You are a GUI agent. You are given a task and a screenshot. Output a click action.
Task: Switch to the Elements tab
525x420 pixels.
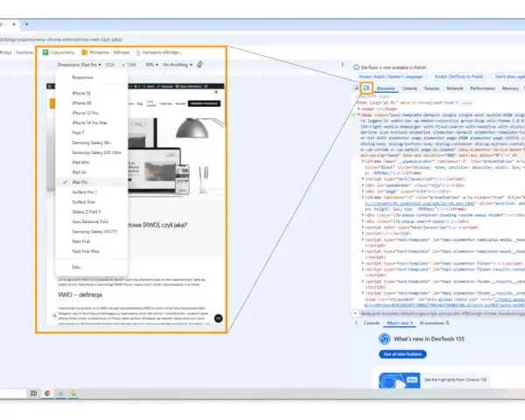click(x=386, y=88)
